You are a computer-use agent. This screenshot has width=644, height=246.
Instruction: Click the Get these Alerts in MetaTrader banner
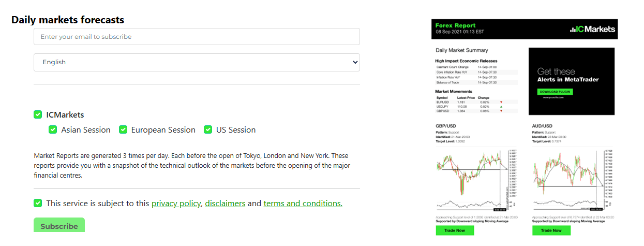tap(572, 81)
